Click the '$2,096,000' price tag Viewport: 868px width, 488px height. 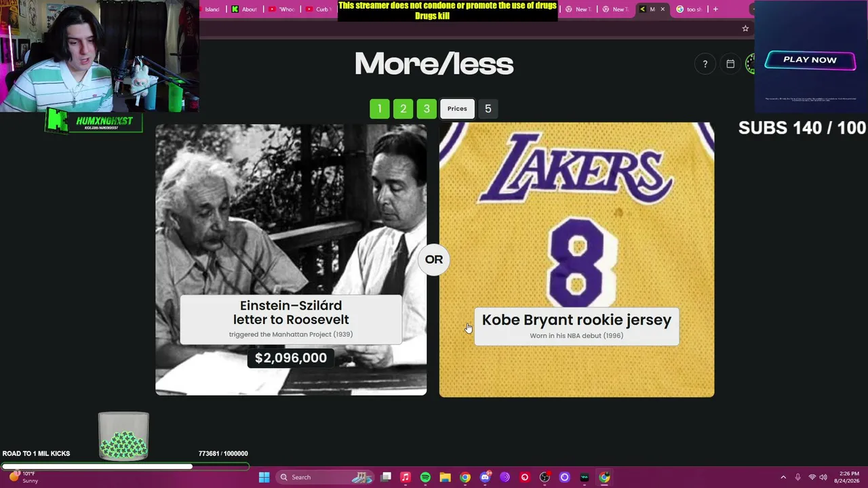[291, 358]
